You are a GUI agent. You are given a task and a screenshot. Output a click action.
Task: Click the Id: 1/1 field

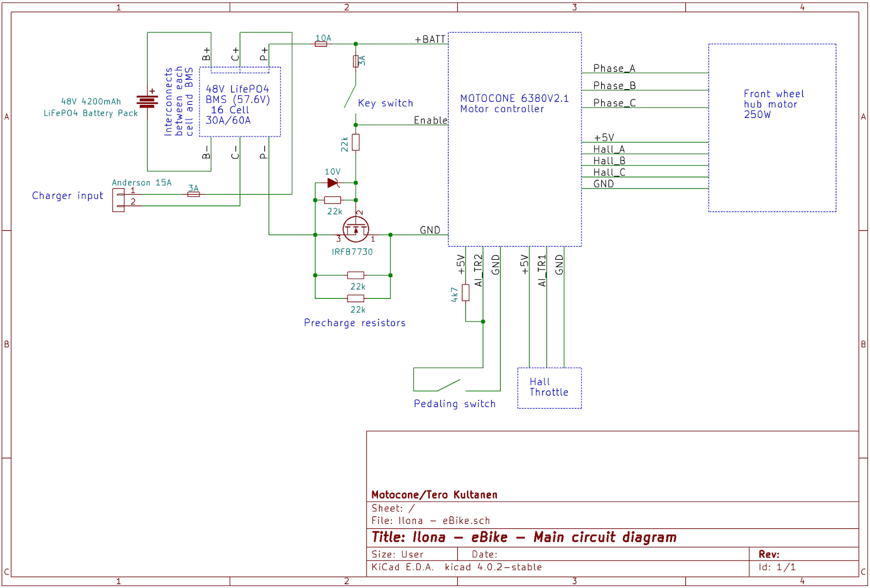pos(777,567)
